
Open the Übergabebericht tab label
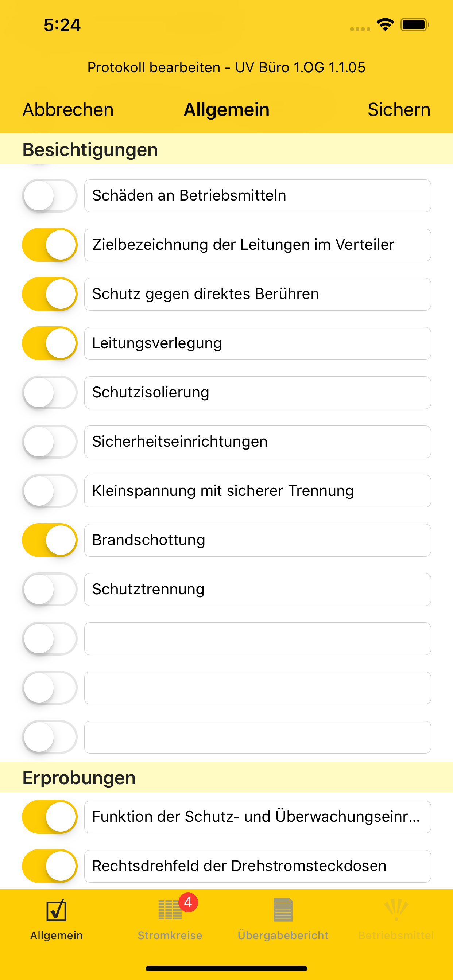pos(283,935)
